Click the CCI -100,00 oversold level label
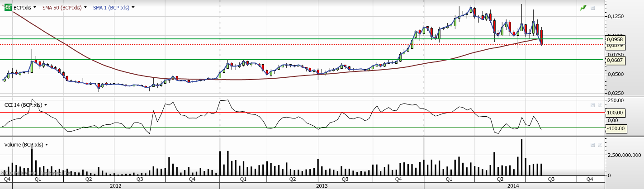 pyautogui.click(x=615, y=128)
